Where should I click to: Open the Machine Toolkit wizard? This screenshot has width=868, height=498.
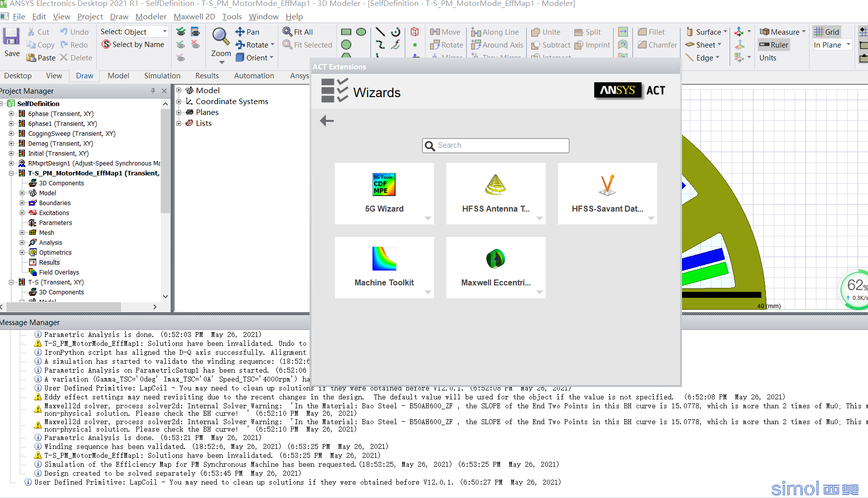pos(384,268)
